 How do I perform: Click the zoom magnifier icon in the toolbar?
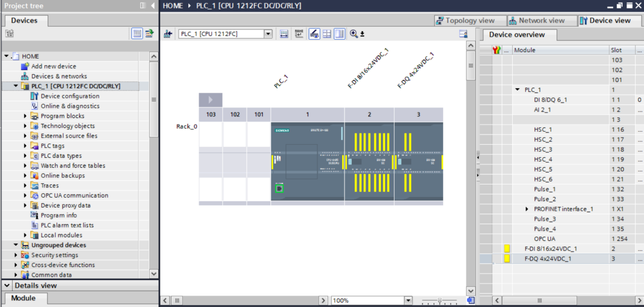[353, 33]
